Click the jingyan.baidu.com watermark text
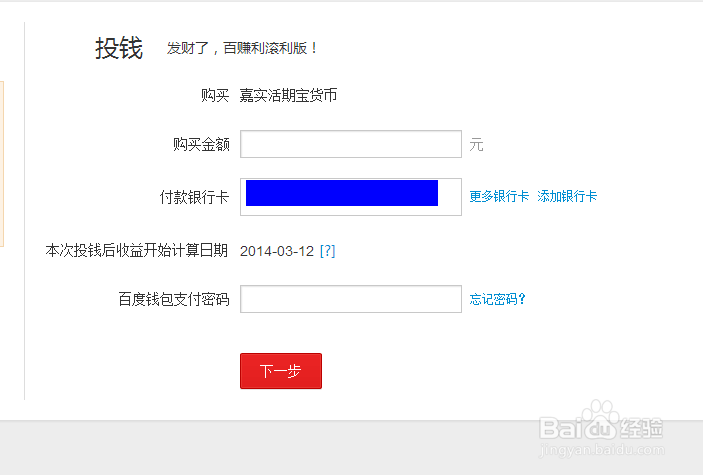This screenshot has height=475, width=703. click(602, 449)
